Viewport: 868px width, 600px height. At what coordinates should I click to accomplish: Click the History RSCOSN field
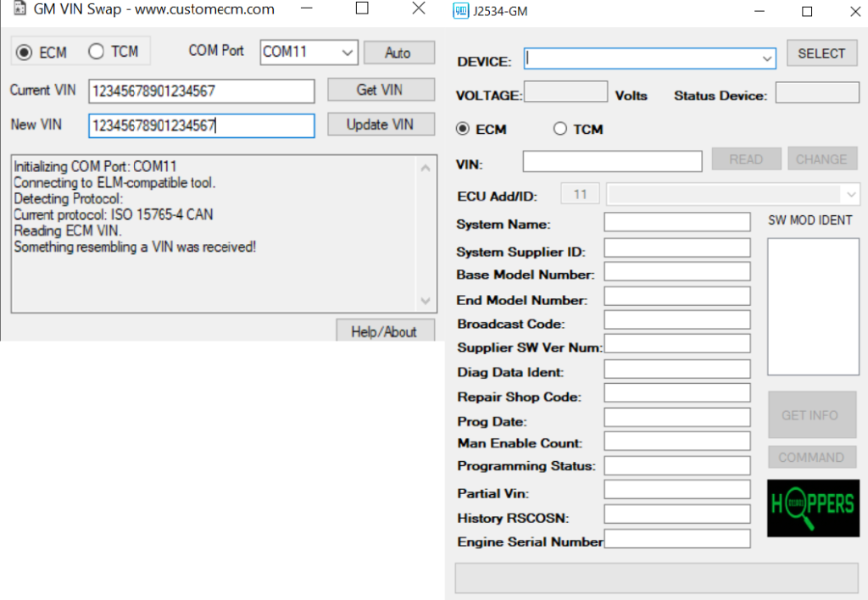click(x=677, y=514)
